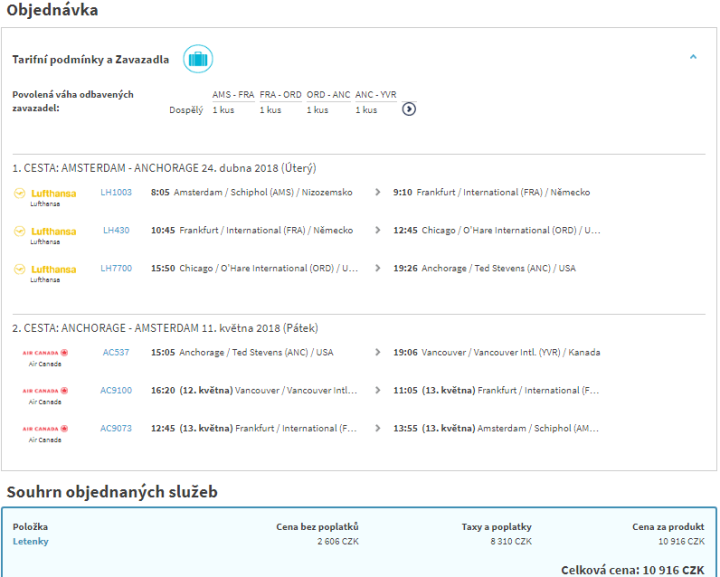Click Air Canada logo beside flight AC537
This screenshot has height=577, width=720.
45,353
